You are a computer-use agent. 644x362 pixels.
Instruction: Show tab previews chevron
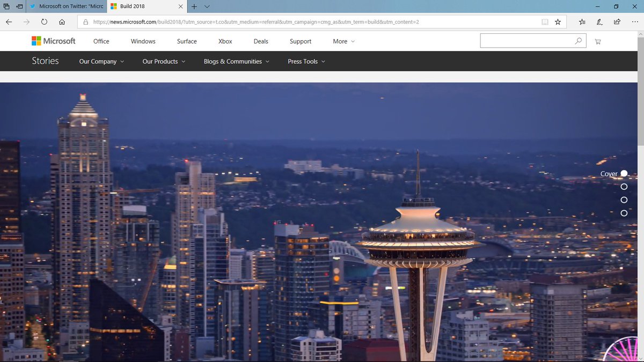[x=207, y=6]
